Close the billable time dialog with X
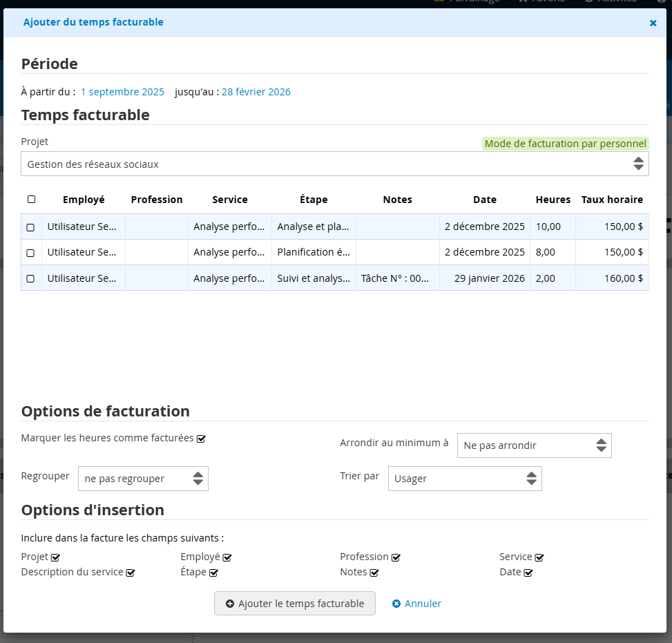 (653, 23)
